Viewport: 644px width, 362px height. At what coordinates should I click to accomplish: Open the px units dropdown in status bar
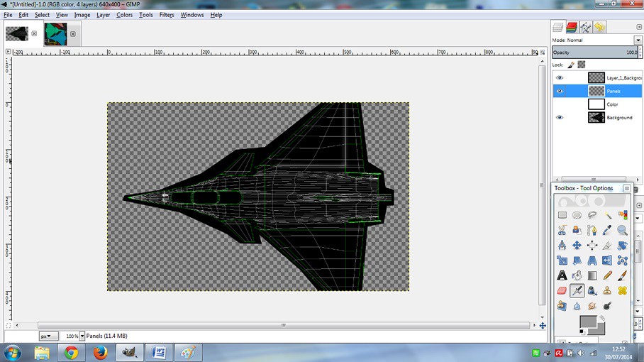pos(48,336)
